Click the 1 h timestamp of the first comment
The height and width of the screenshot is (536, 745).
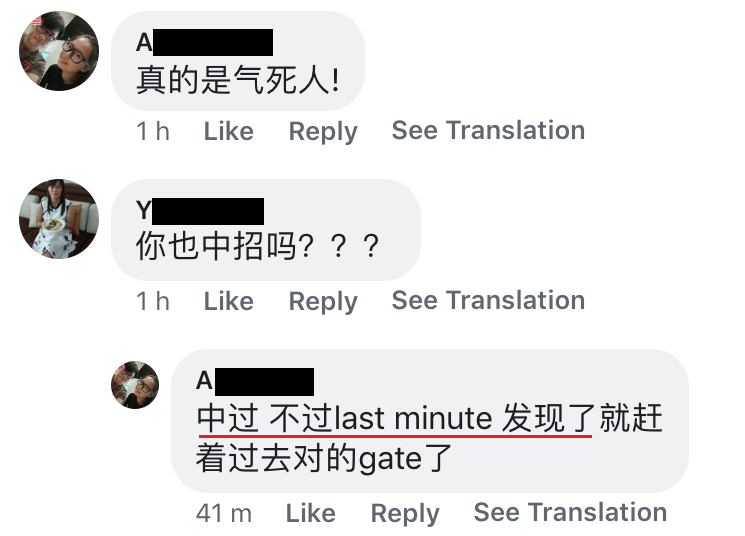coord(153,131)
